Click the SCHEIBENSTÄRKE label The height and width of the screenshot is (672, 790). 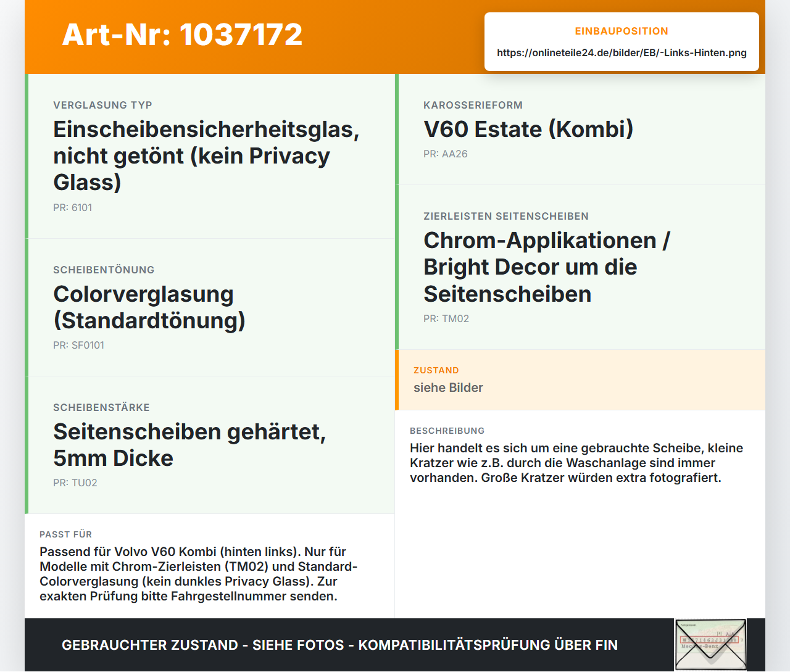[101, 407]
